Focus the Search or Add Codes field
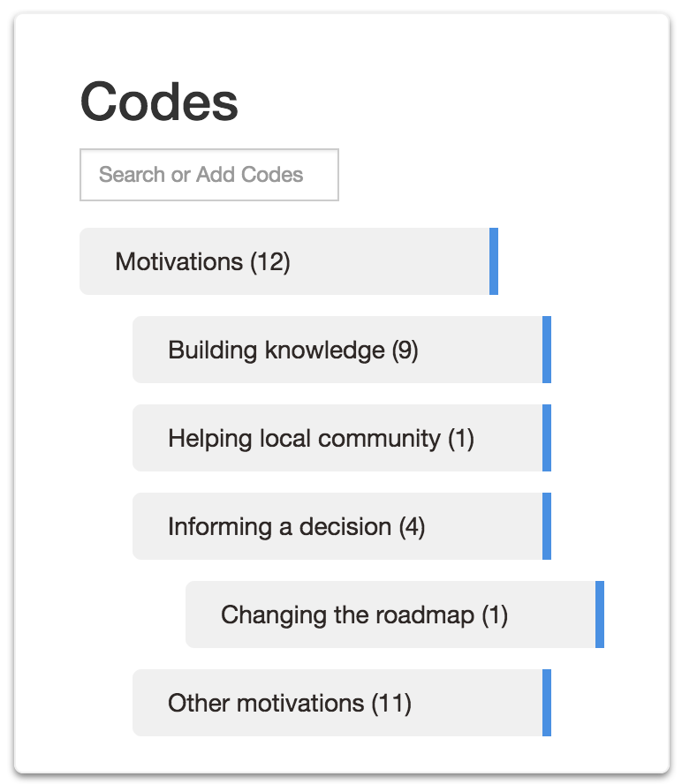 tap(209, 175)
